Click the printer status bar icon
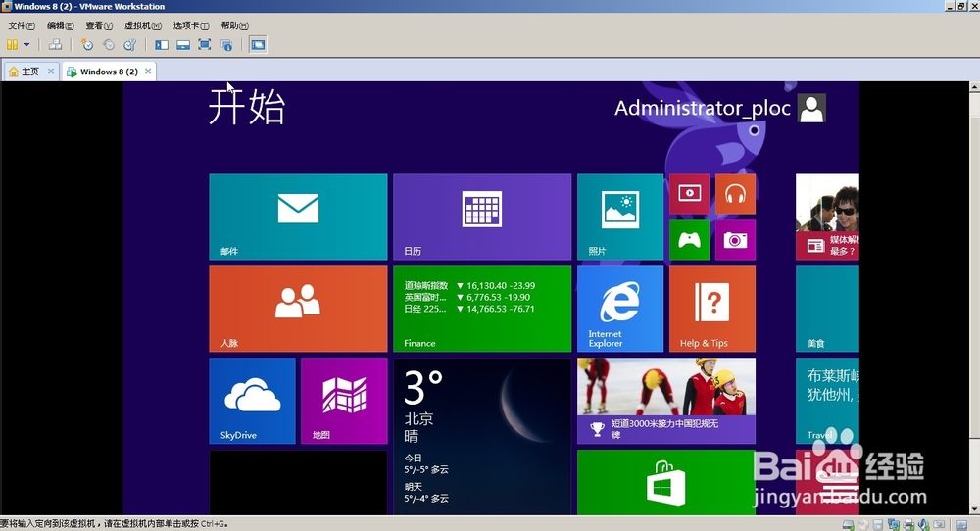Screen dimensions: 980x531 click(908, 525)
